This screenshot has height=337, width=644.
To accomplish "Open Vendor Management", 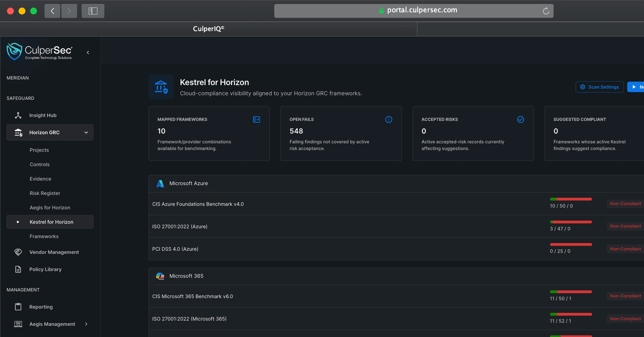I will (x=54, y=252).
